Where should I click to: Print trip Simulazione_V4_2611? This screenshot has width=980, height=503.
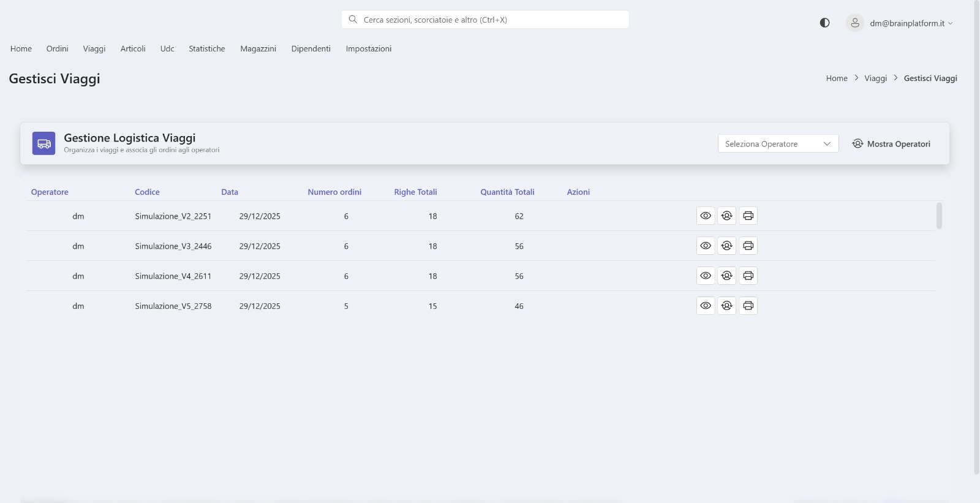tap(748, 276)
